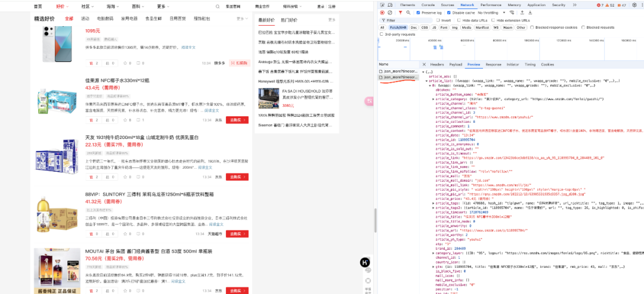Open network search with the magnifier icon
This screenshot has height=294, width=644.
tap(408, 13)
